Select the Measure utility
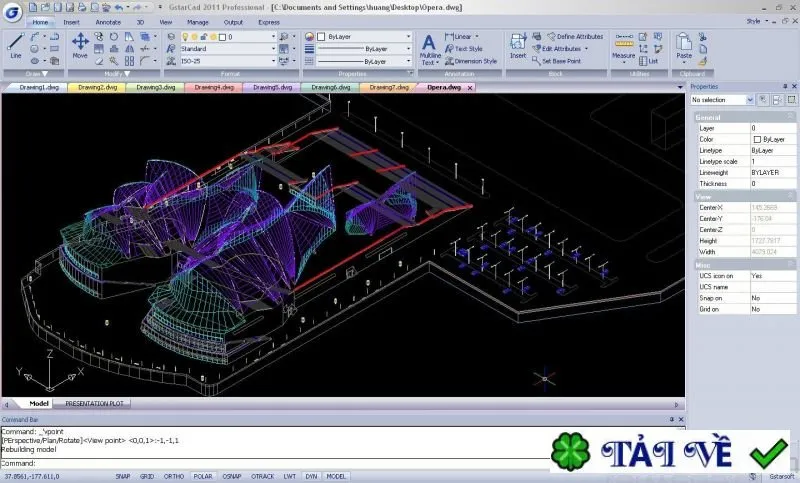 pos(623,46)
